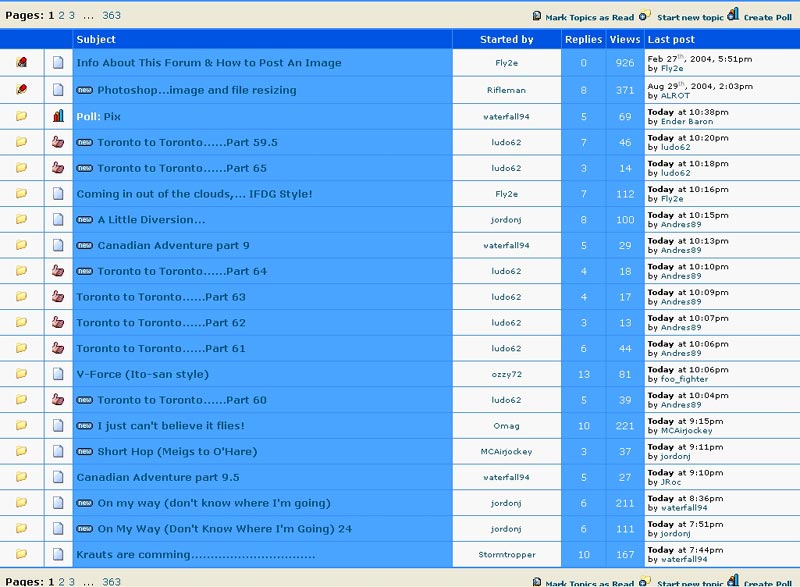Click the poll chart icon beside "Poll: Pix"

pyautogui.click(x=58, y=117)
